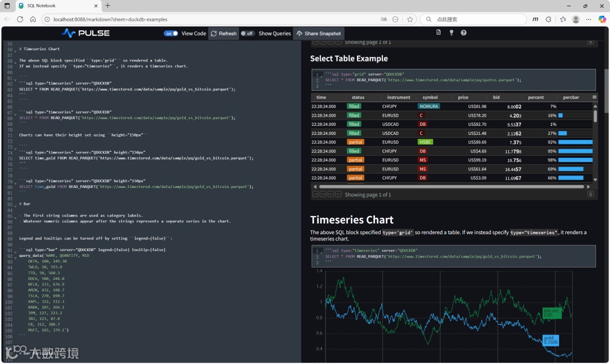610x364 pixels.
Task: Click the NOMURA symbol badge
Action: pyautogui.click(x=429, y=106)
